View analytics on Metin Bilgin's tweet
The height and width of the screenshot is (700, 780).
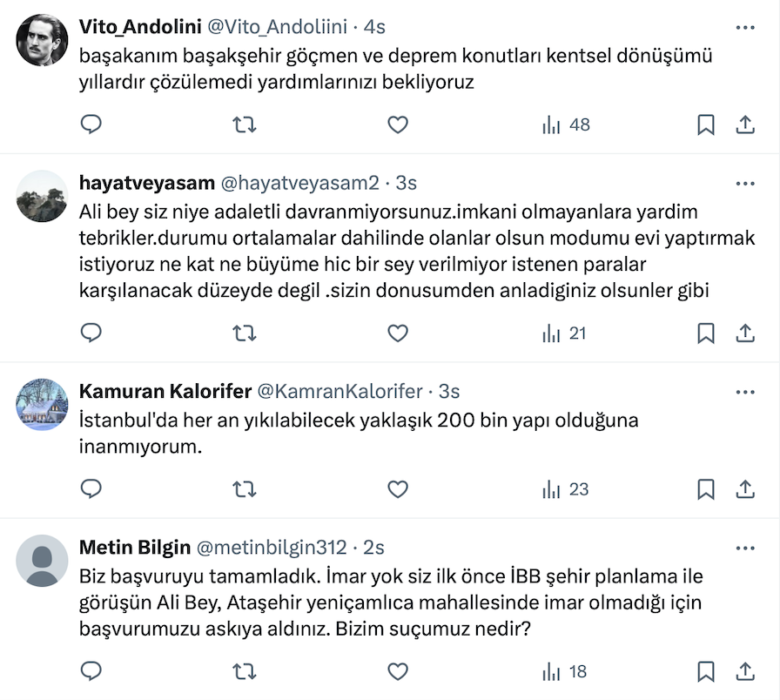coord(564,671)
